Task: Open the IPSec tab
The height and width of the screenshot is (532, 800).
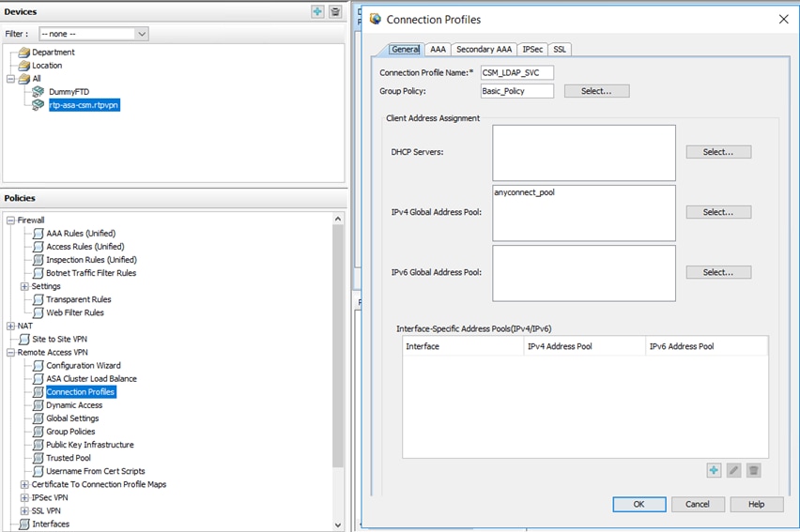Action: 532,50
